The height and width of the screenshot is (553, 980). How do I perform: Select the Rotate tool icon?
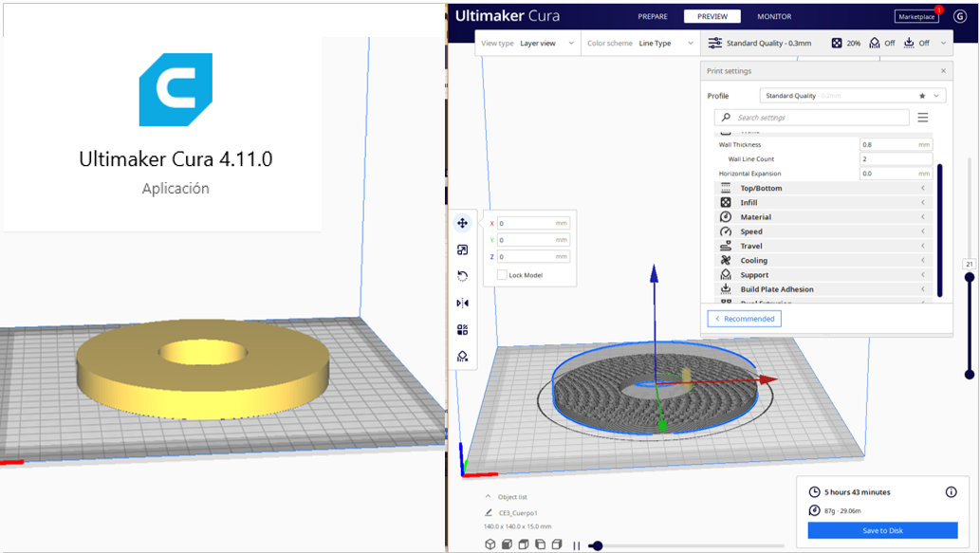click(463, 276)
